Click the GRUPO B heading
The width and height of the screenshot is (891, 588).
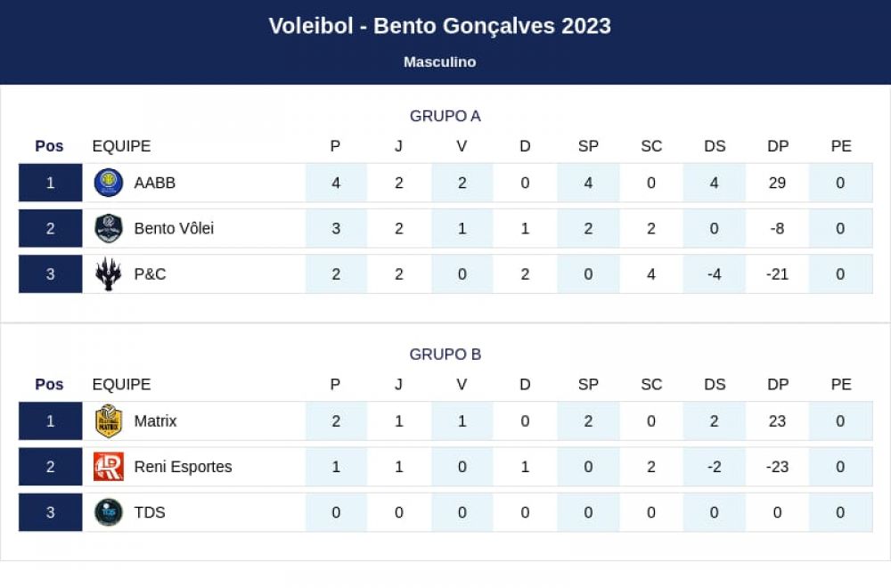445,355
